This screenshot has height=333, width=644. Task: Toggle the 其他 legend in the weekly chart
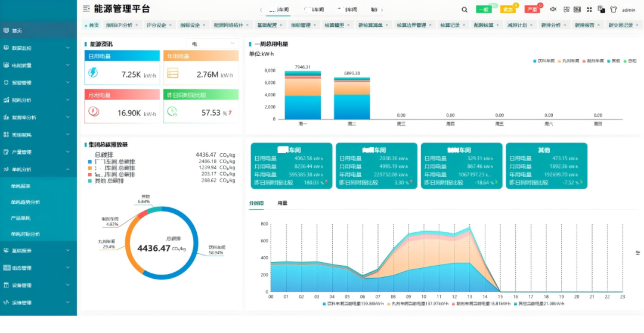click(x=613, y=61)
